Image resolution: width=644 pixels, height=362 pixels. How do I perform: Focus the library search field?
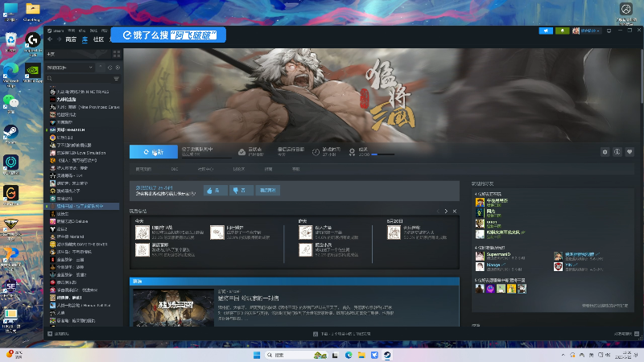(x=78, y=78)
